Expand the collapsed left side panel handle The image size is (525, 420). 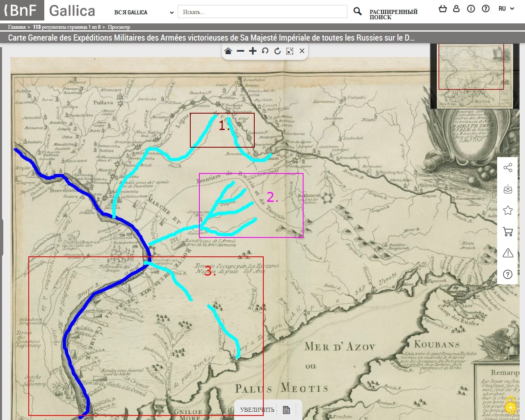pos(1,237)
